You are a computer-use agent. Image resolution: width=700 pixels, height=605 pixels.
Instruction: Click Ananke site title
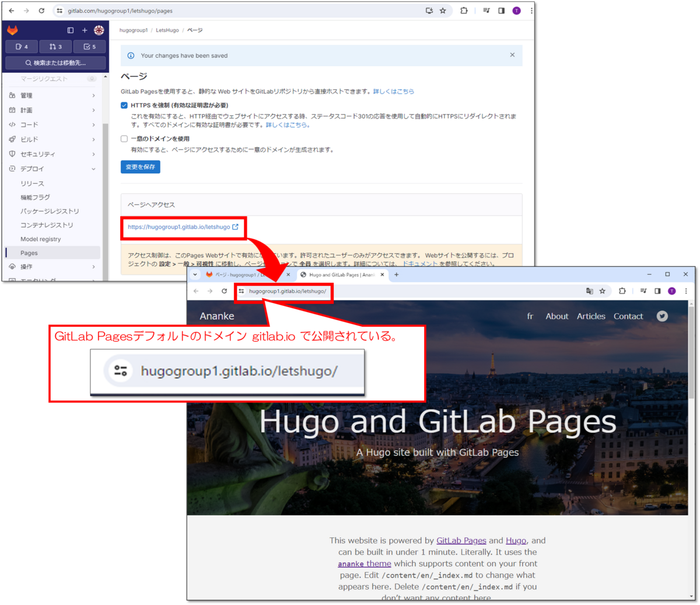click(x=217, y=316)
